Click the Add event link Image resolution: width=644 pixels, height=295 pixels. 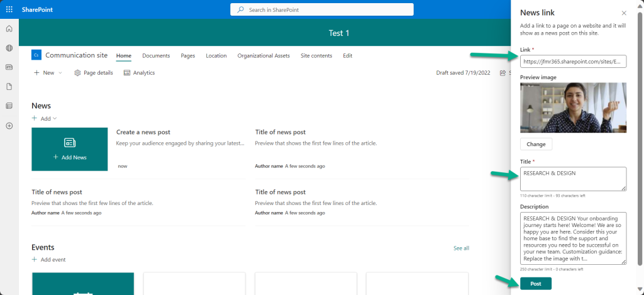(x=48, y=260)
